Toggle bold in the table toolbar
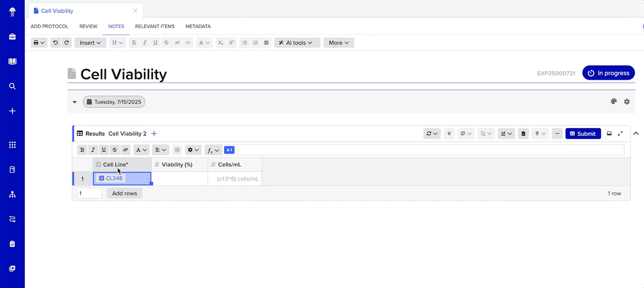This screenshot has height=288, width=644. click(x=82, y=150)
